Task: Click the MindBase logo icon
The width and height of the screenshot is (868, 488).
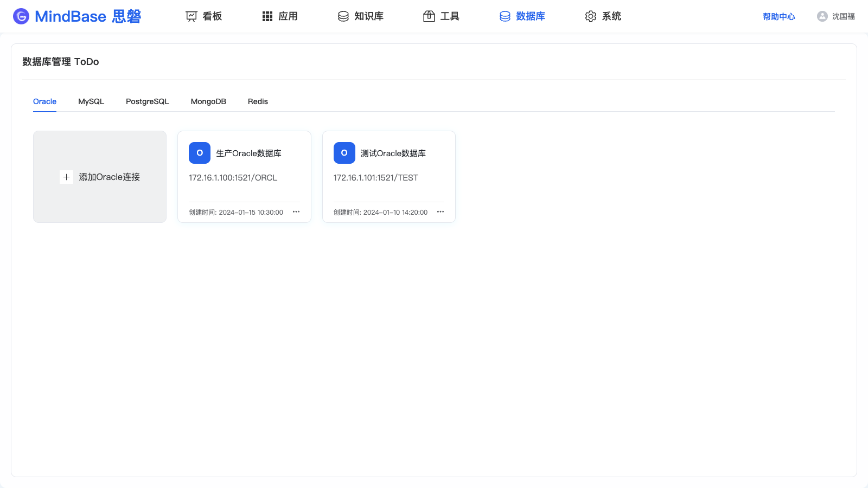Action: pos(21,16)
